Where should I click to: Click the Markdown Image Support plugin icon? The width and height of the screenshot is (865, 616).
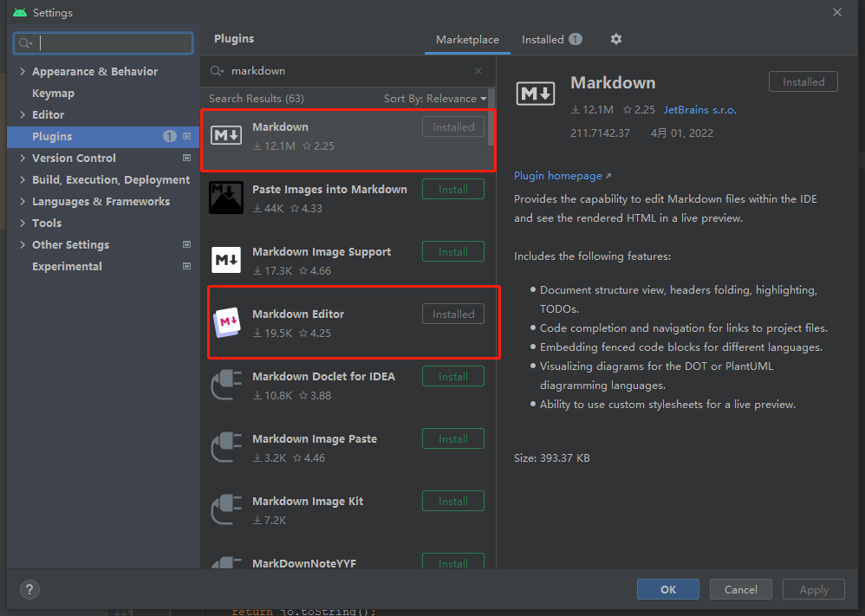(225, 259)
